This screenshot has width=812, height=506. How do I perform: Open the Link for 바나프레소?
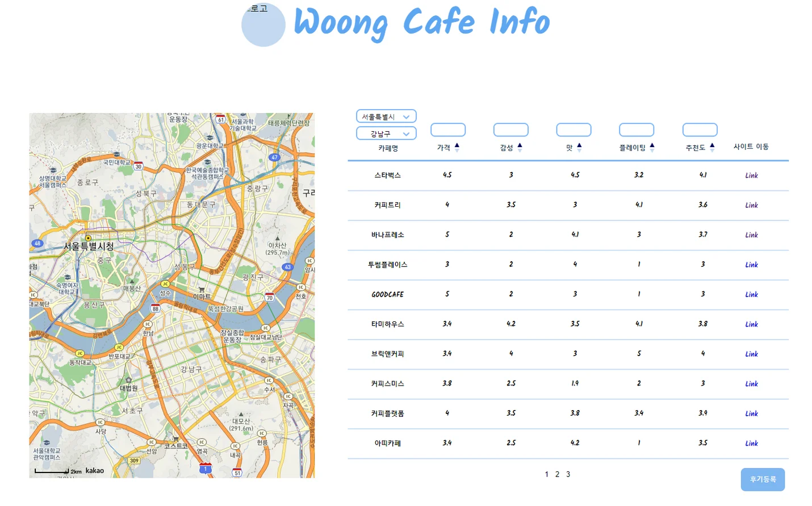751,235
